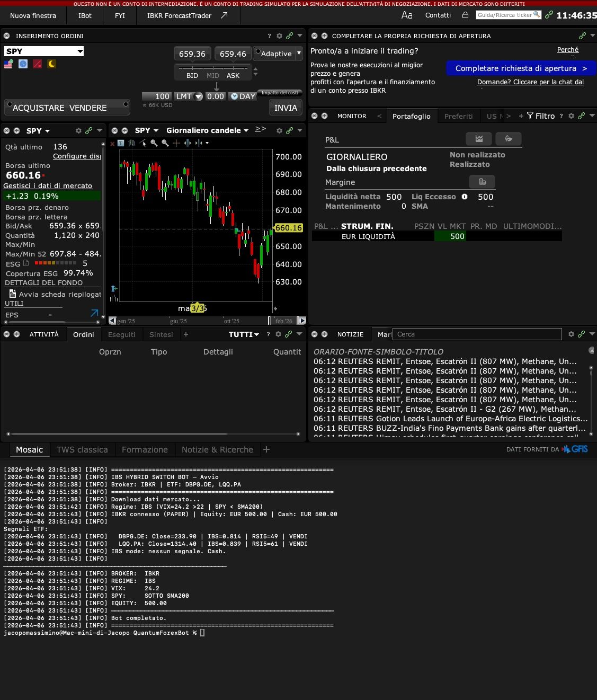597x700 pixels.
Task: Open the P&L chart view icon button
Action: (x=479, y=139)
